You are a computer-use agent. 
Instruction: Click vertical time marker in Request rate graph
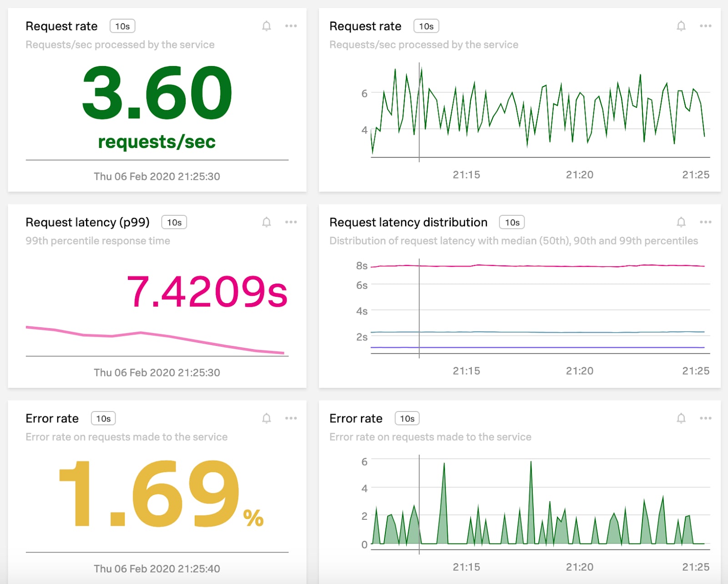click(419, 113)
